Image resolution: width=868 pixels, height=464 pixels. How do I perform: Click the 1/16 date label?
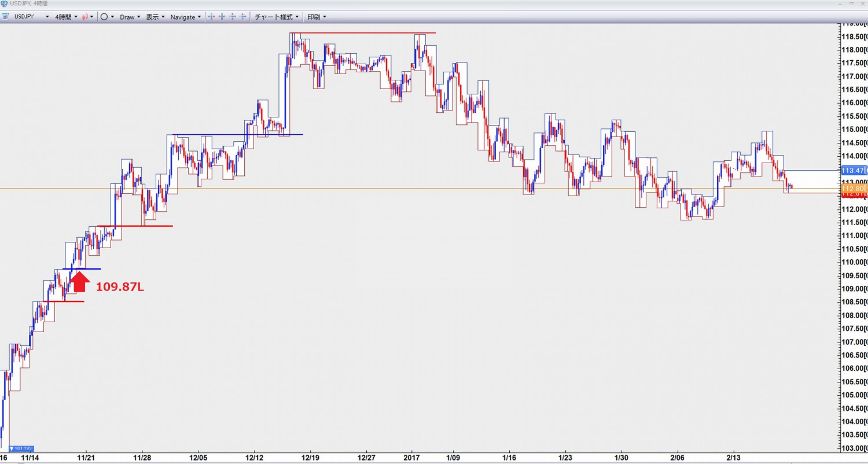(x=509, y=457)
